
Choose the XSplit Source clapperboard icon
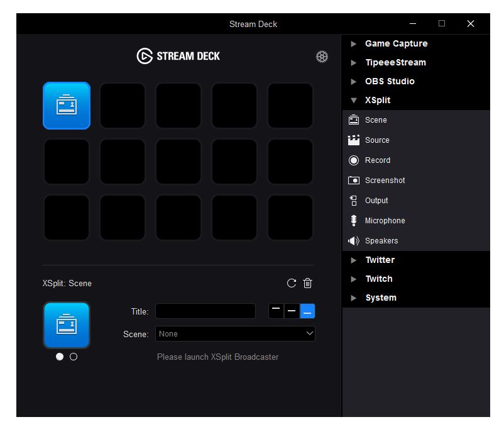click(354, 140)
